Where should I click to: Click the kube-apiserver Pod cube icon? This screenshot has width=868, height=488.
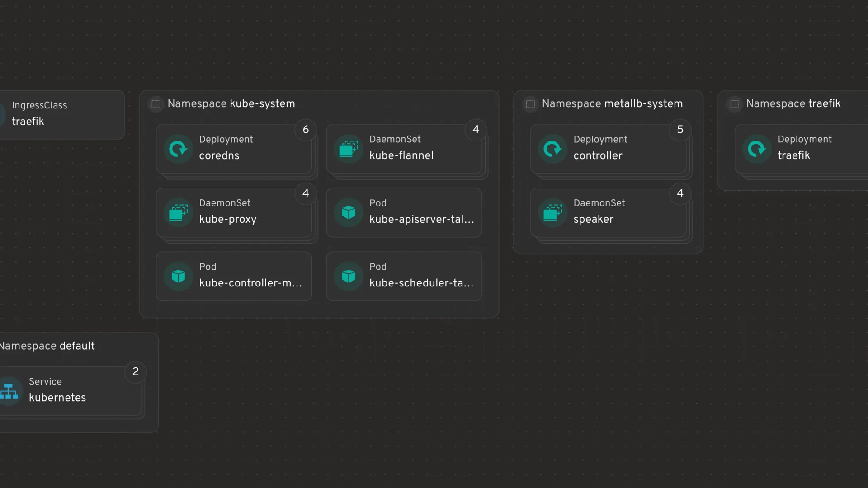tap(348, 212)
